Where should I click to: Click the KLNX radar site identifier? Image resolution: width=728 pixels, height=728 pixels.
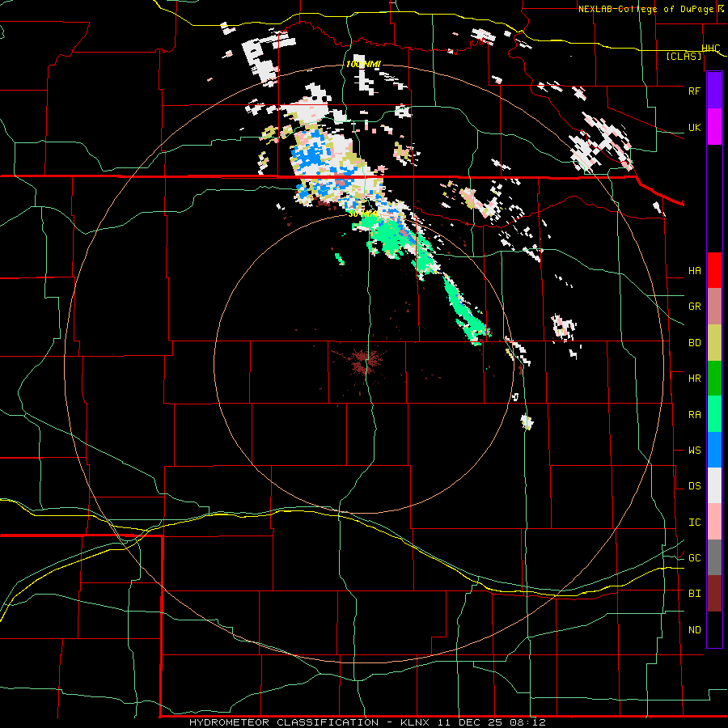click(415, 722)
